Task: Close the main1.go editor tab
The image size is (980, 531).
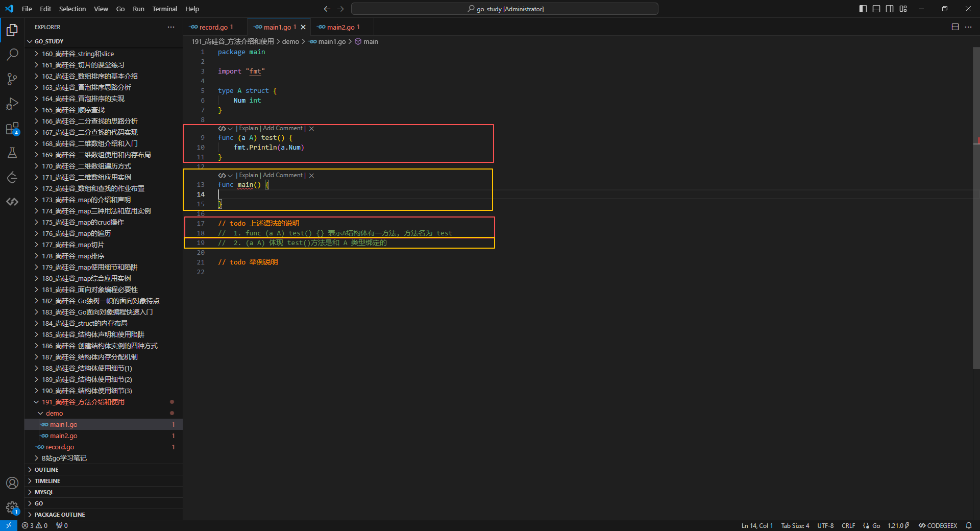Action: coord(303,27)
